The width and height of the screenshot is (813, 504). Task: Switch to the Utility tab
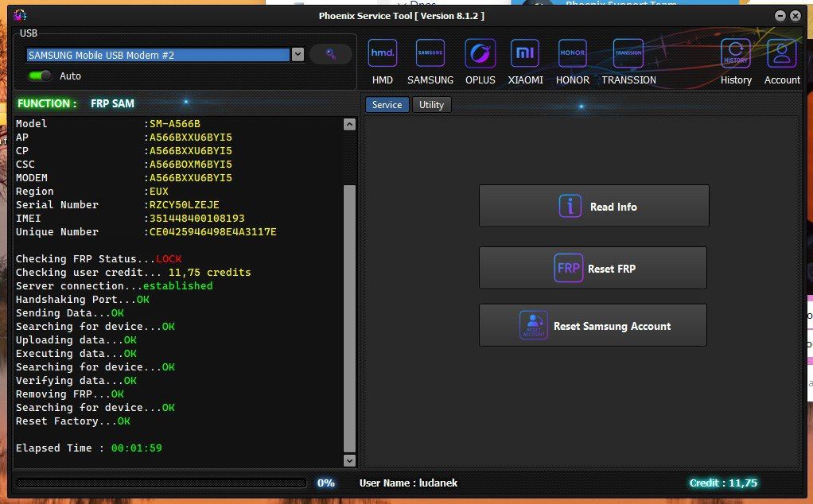click(x=431, y=105)
